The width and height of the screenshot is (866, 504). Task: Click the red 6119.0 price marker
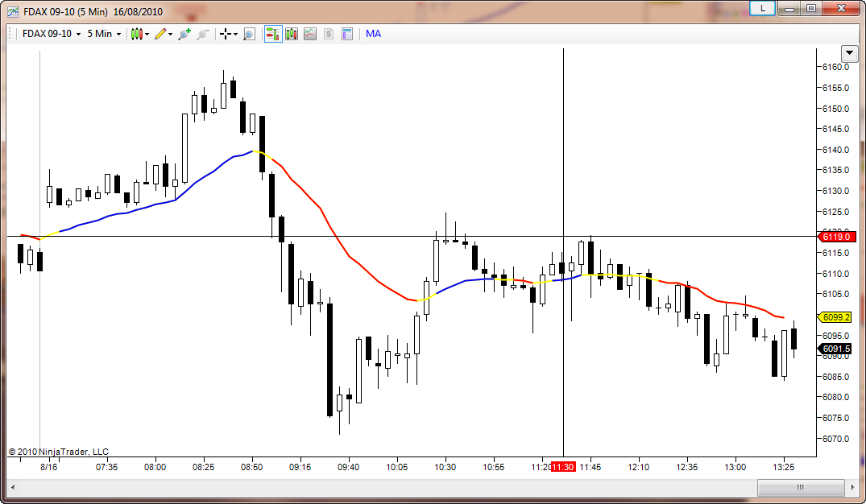839,237
